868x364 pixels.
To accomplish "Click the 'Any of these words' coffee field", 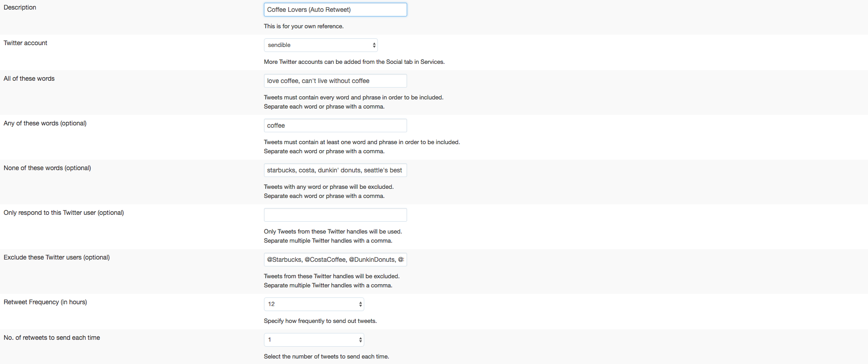I will coord(335,125).
